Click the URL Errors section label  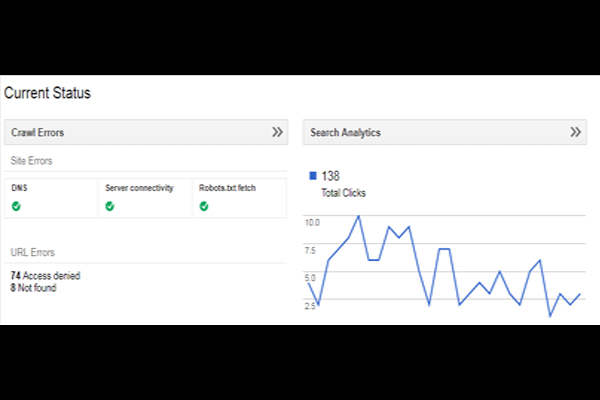tap(32, 253)
